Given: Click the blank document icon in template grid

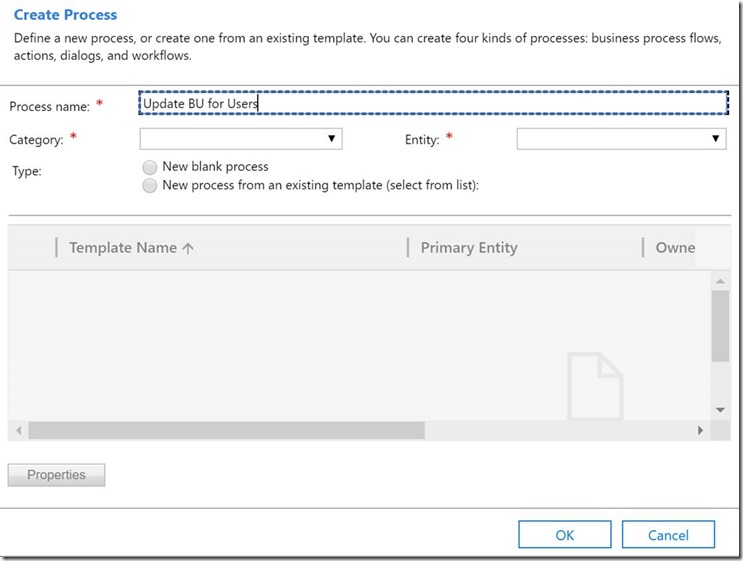Looking at the screenshot, I should (595, 385).
